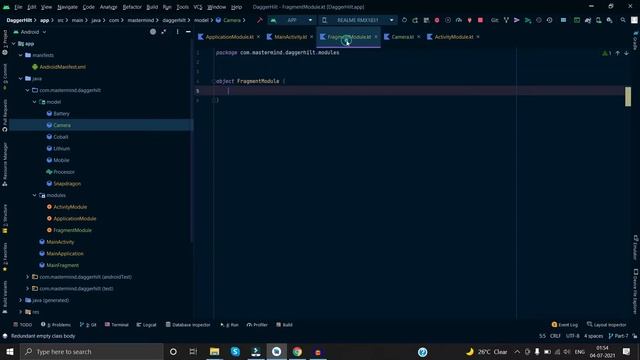Click the Run app icon beside device selector

pyautogui.click(x=404, y=20)
